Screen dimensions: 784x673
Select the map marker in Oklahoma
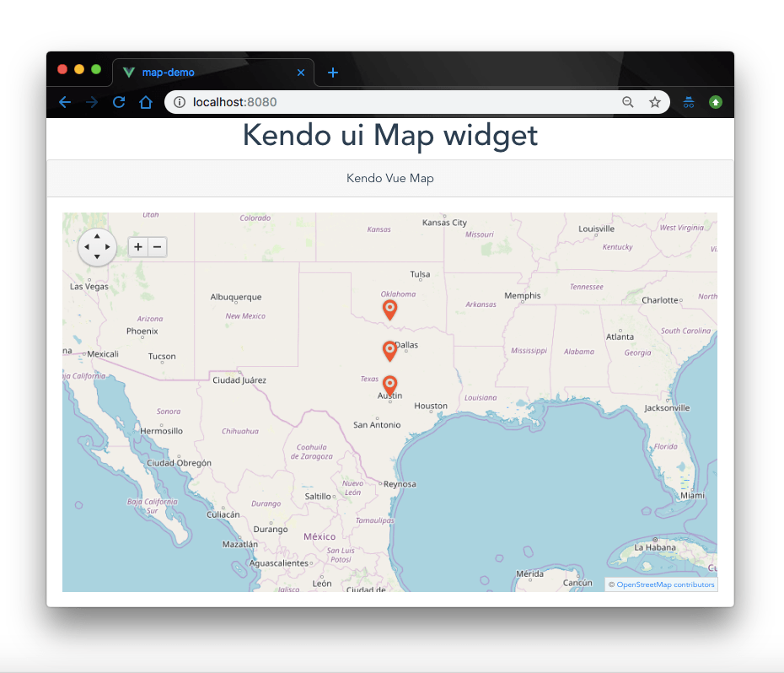click(390, 310)
